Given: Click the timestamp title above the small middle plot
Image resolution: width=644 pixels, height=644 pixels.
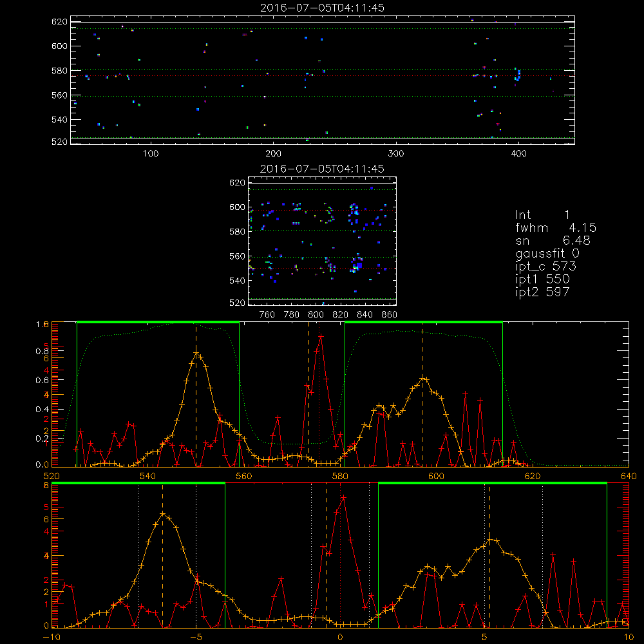Looking at the screenshot, I should click(323, 169).
